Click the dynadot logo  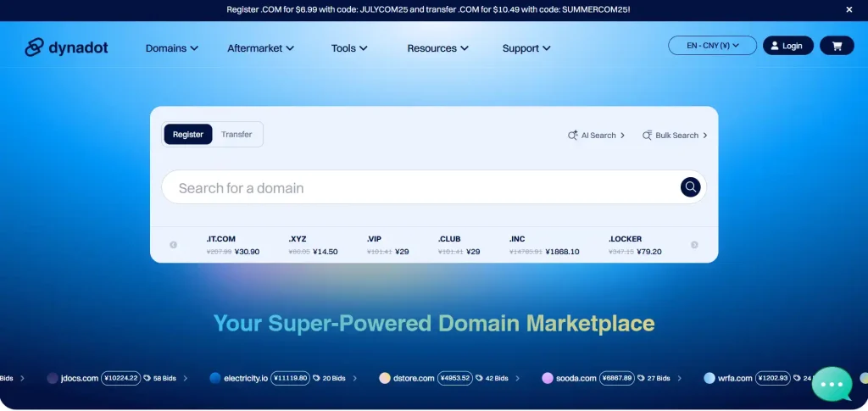[x=66, y=47]
